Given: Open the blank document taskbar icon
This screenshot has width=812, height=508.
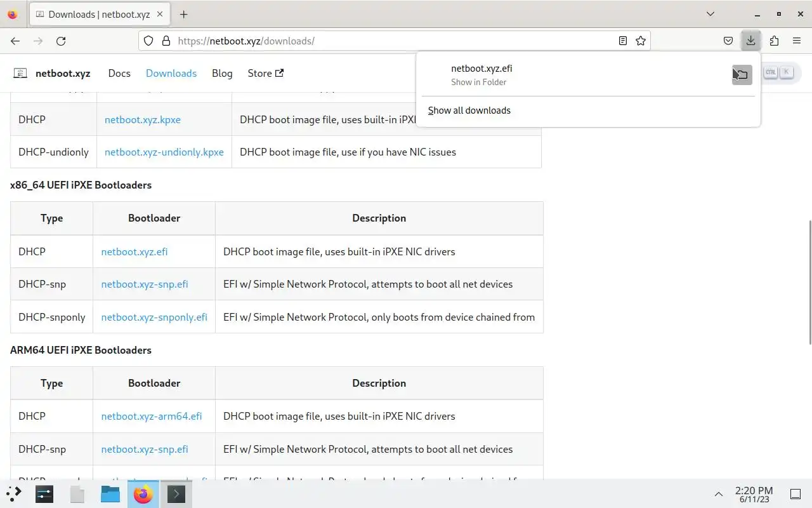Looking at the screenshot, I should pos(77,493).
